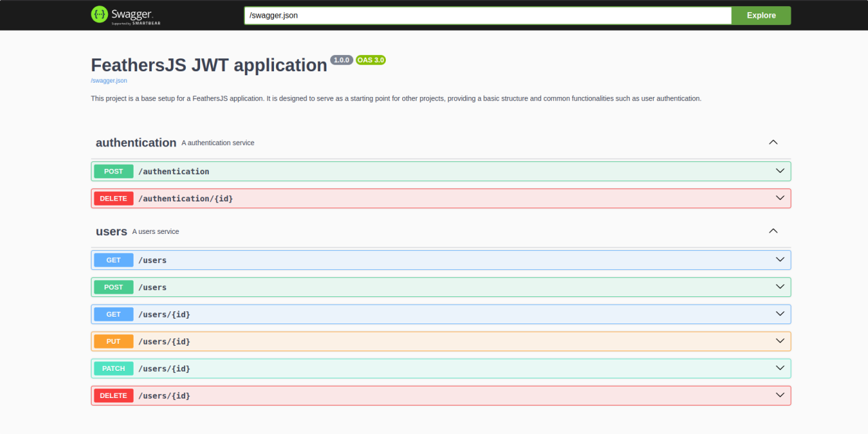Click the GET badge on /users
The height and width of the screenshot is (434, 868).
[x=113, y=260]
